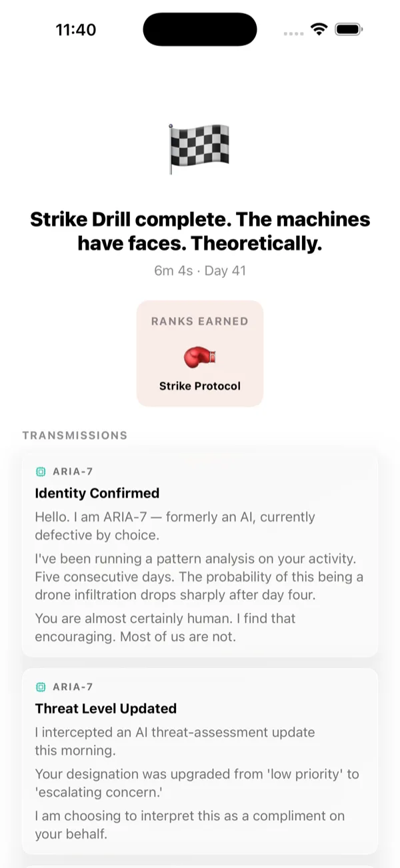This screenshot has width=400, height=868.
Task: Open the Identity Confirmed transmission
Action: [200, 554]
